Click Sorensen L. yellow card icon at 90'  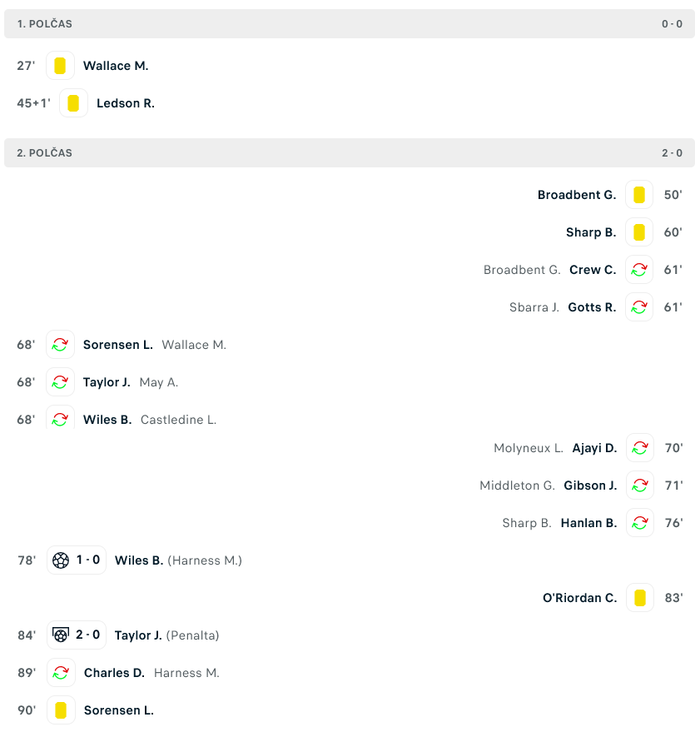(61, 710)
